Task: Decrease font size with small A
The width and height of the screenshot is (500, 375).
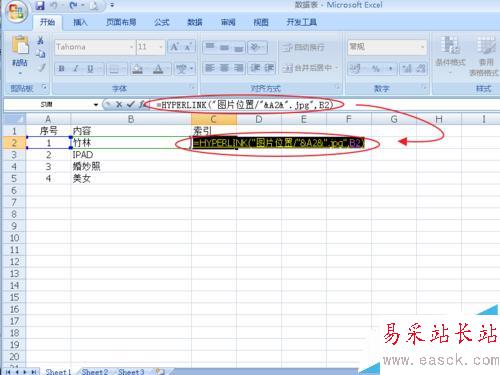Action: (x=188, y=47)
